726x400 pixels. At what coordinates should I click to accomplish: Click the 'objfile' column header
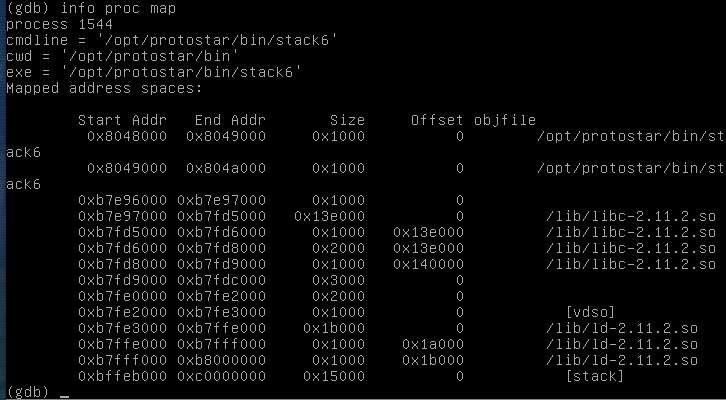505,120
